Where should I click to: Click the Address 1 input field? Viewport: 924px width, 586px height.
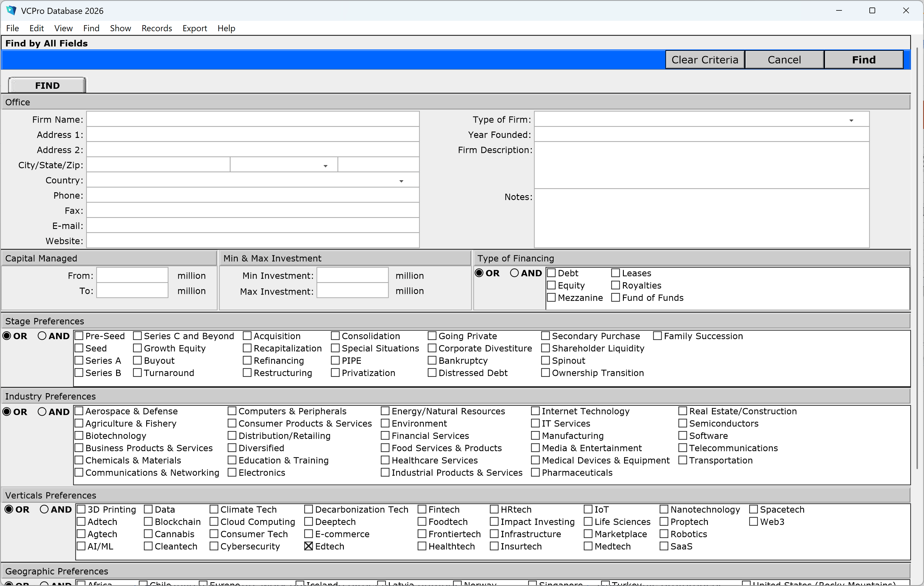click(x=253, y=134)
